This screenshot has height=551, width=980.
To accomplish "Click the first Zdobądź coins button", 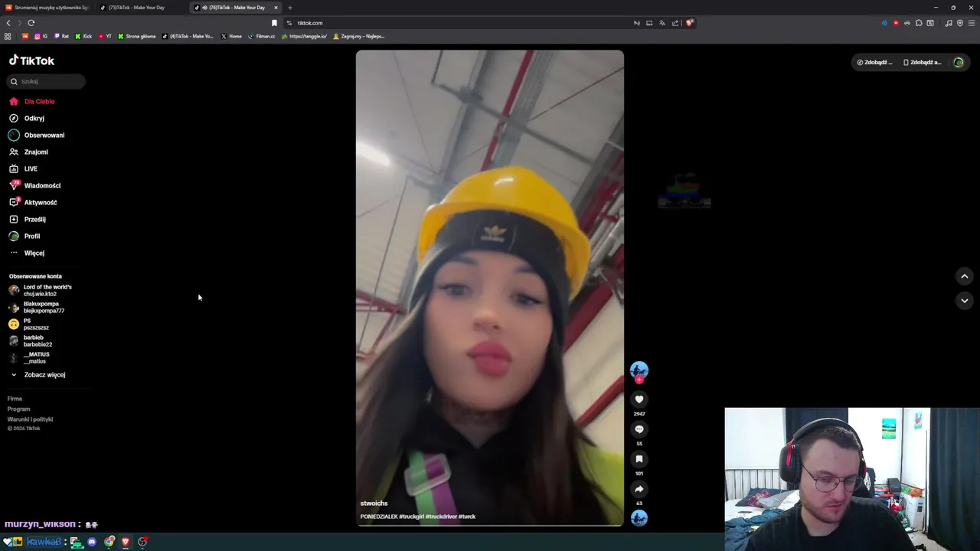I will pyautogui.click(x=874, y=62).
